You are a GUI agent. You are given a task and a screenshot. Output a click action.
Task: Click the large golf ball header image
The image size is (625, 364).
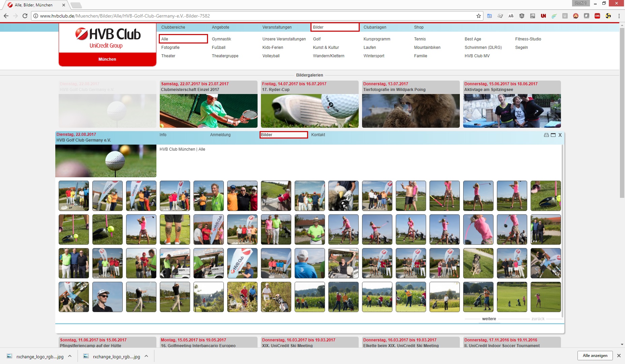[x=106, y=161]
